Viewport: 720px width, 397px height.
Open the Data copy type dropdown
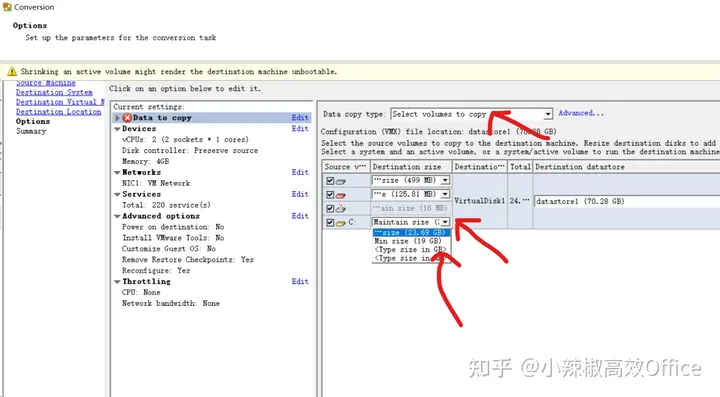(x=548, y=114)
